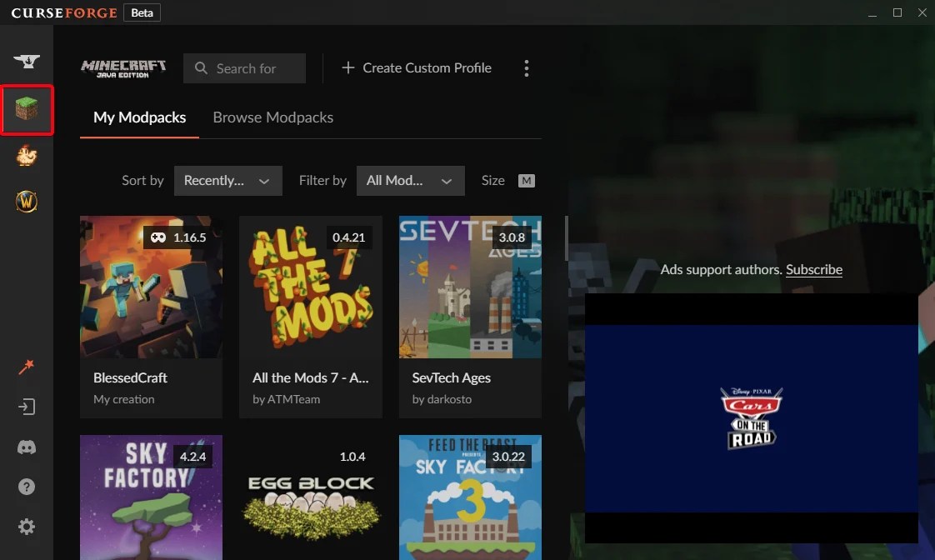Select the World of Warcraft icon

(27, 201)
